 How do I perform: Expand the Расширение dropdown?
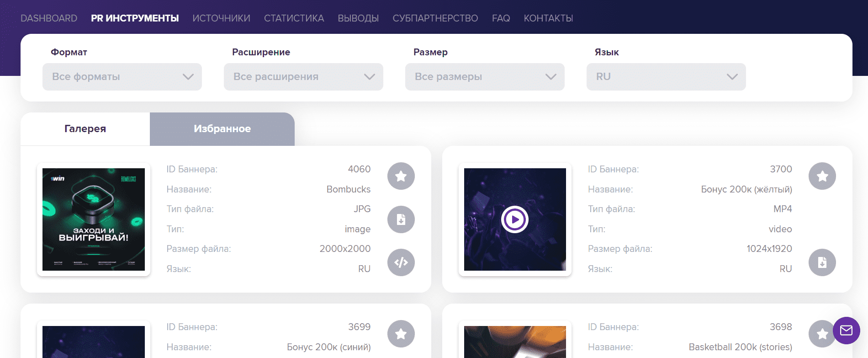(x=303, y=77)
